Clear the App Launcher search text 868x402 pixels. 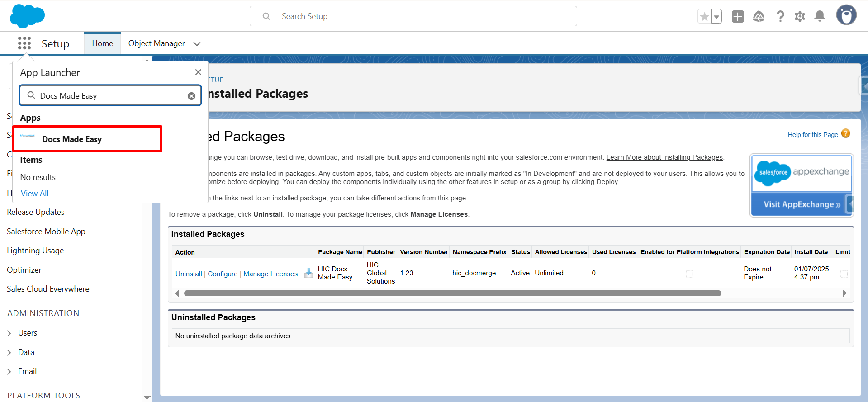191,96
